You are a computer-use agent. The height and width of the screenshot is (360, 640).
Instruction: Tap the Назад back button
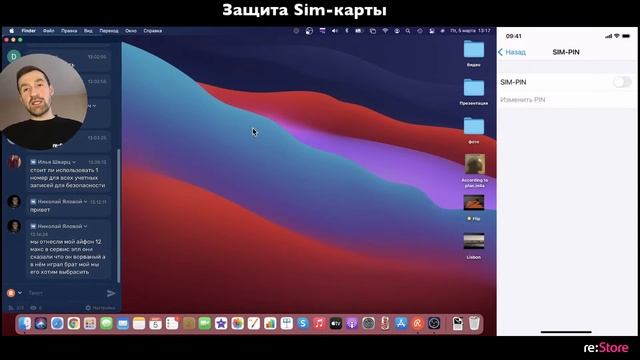512,52
